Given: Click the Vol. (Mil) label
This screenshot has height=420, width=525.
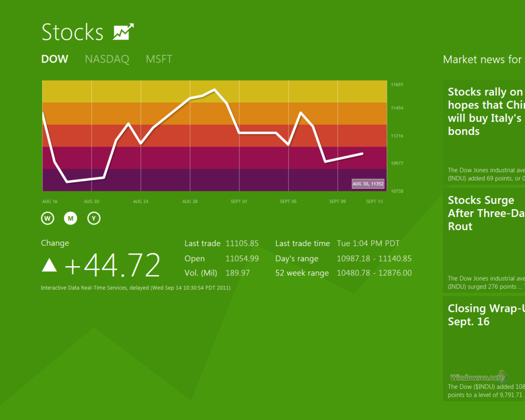Looking at the screenshot, I should 201,273.
